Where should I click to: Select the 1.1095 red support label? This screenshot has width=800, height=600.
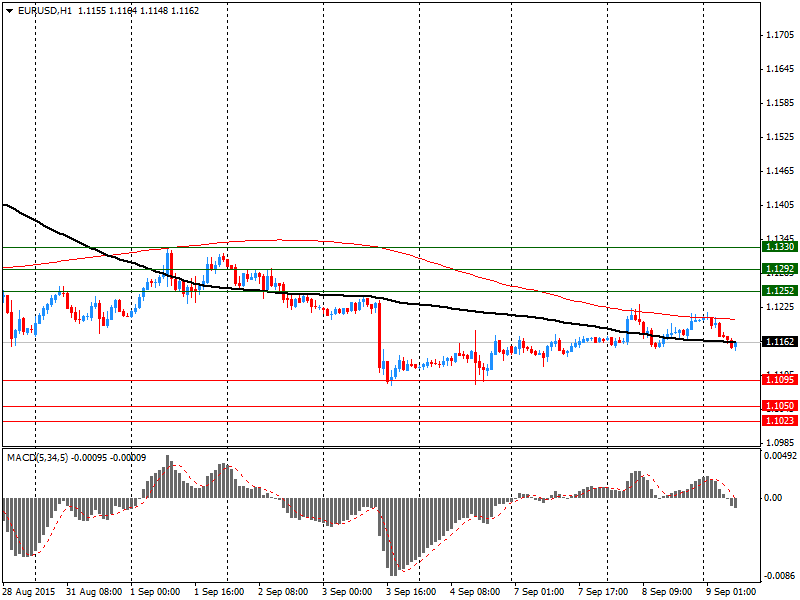pyautogui.click(x=780, y=380)
